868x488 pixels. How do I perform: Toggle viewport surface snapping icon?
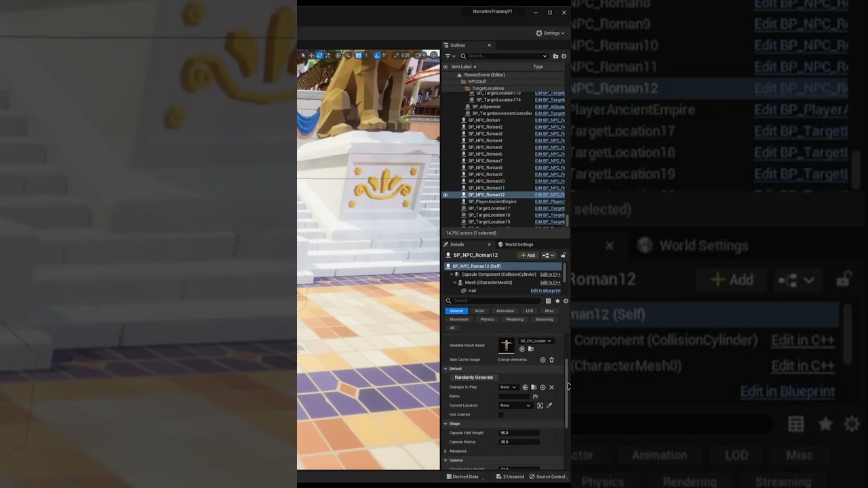coord(348,56)
